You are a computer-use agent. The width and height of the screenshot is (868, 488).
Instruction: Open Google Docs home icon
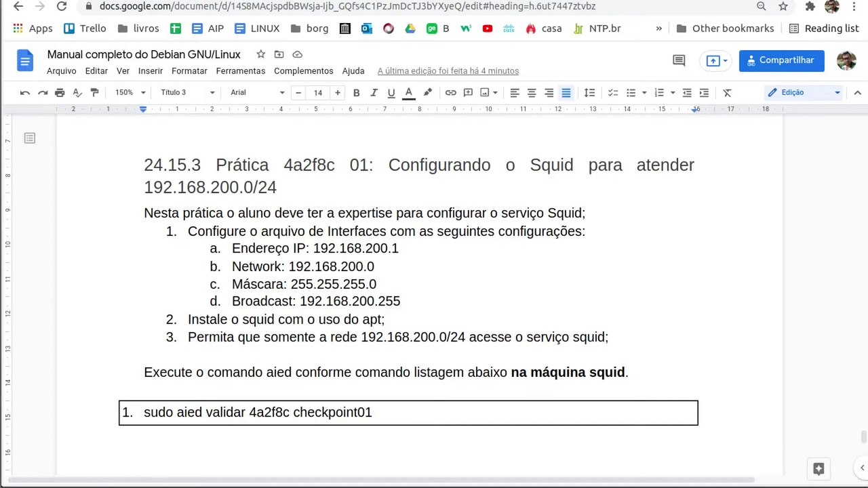(x=24, y=61)
